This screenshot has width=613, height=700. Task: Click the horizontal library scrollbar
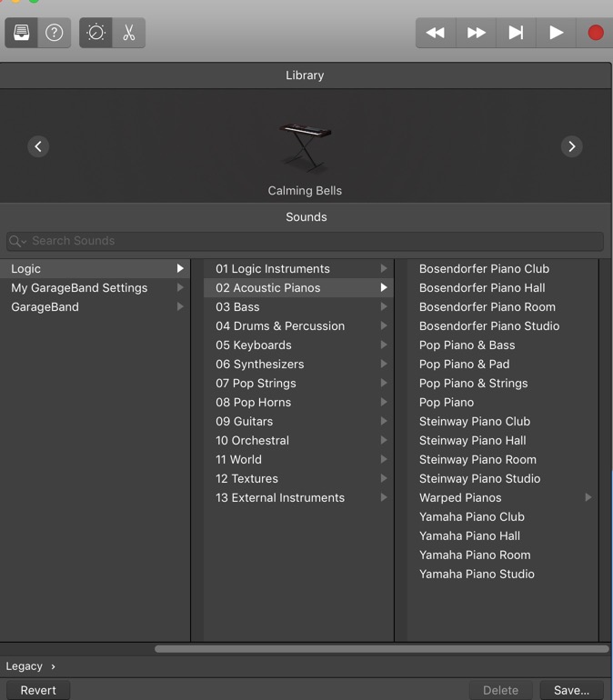pos(382,649)
